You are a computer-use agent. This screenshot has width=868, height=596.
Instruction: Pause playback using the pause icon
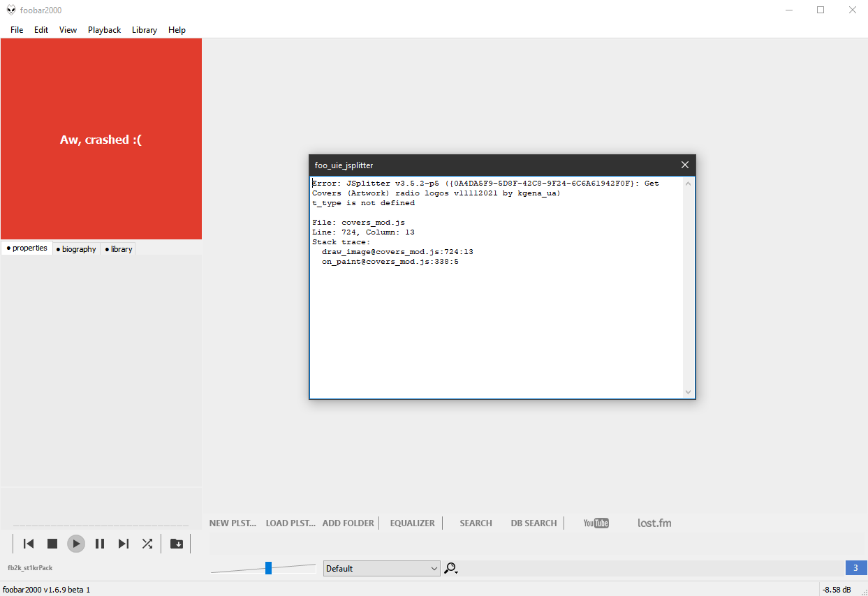(x=100, y=544)
